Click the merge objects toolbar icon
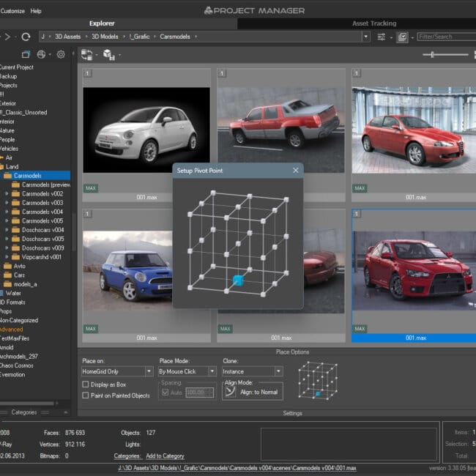476x476 pixels. pyautogui.click(x=87, y=54)
